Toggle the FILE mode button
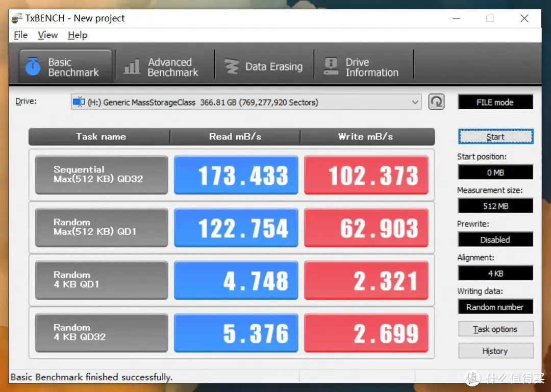The width and height of the screenshot is (551, 392). (495, 102)
